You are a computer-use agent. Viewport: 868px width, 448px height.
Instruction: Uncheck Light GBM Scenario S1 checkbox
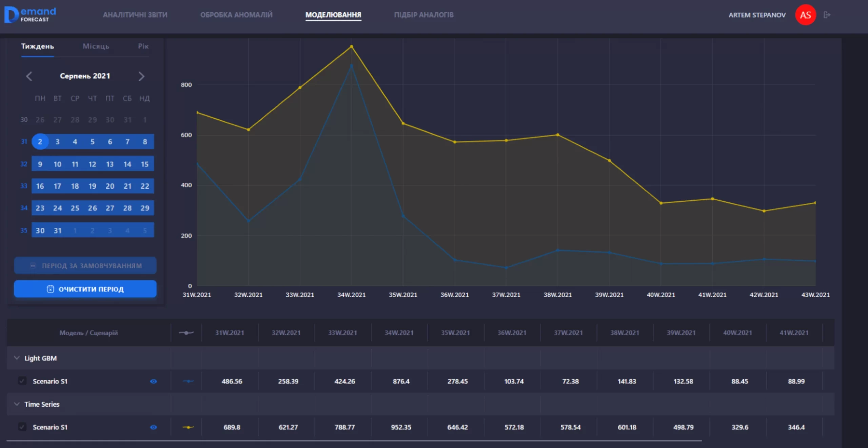click(x=22, y=381)
